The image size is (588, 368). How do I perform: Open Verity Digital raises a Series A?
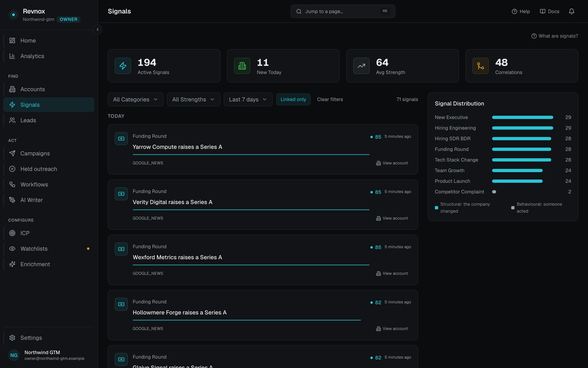[173, 202]
